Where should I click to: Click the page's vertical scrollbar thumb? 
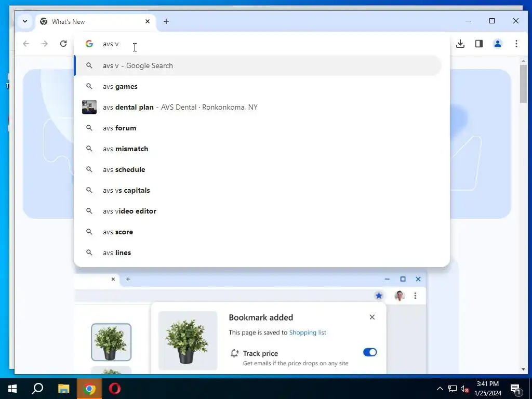[523, 84]
